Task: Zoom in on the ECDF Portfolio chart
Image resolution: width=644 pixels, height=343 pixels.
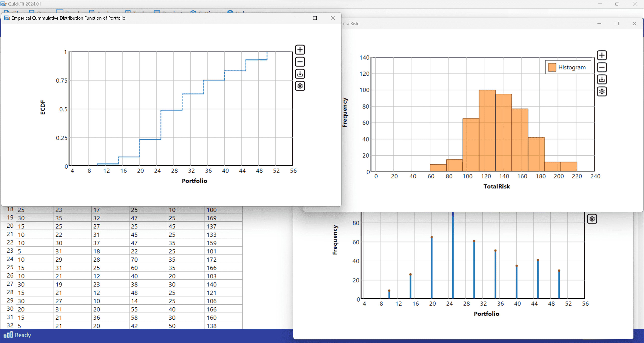Action: click(300, 50)
